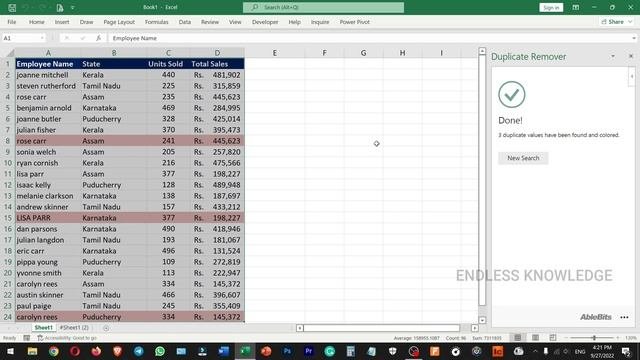Expand the formula bar chevron
This screenshot has height=360, width=640.
[x=633, y=38]
